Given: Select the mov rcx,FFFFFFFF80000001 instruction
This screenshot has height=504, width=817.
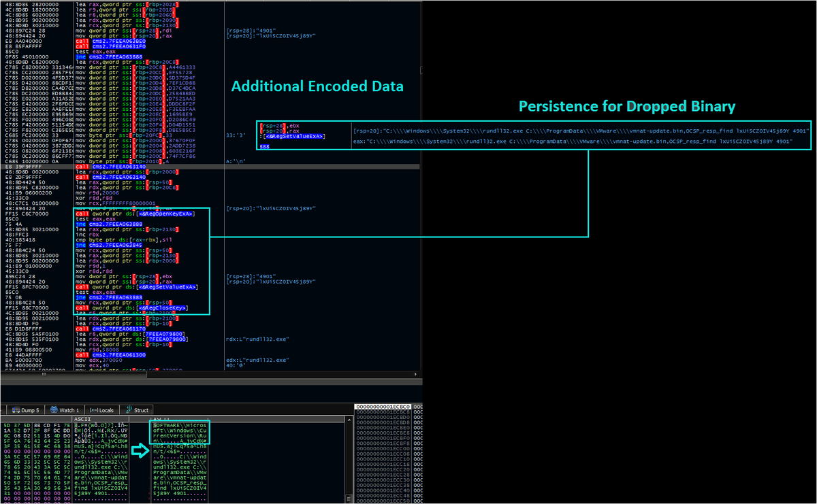Looking at the screenshot, I should coord(116,203).
